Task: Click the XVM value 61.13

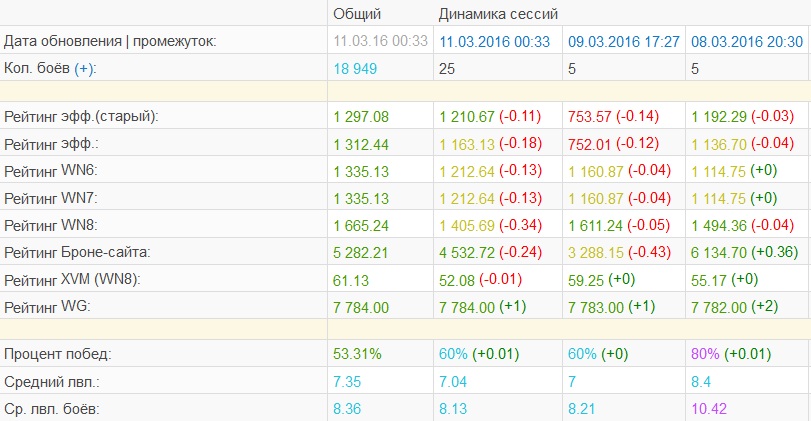Action: (351, 280)
